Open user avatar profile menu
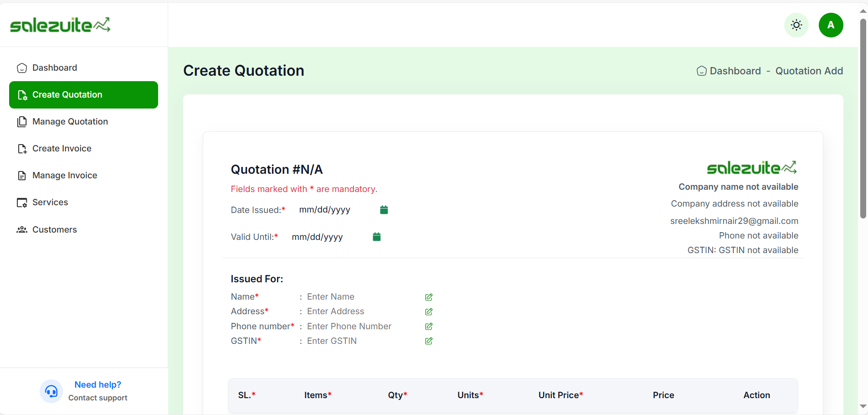This screenshot has width=868, height=415. click(x=831, y=25)
